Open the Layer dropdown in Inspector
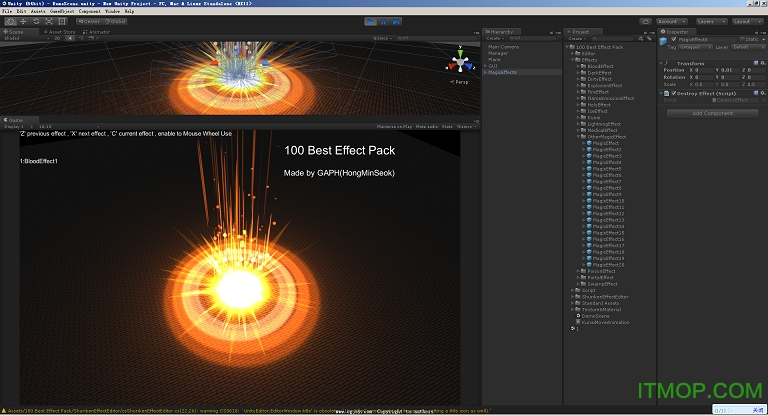 pos(748,47)
